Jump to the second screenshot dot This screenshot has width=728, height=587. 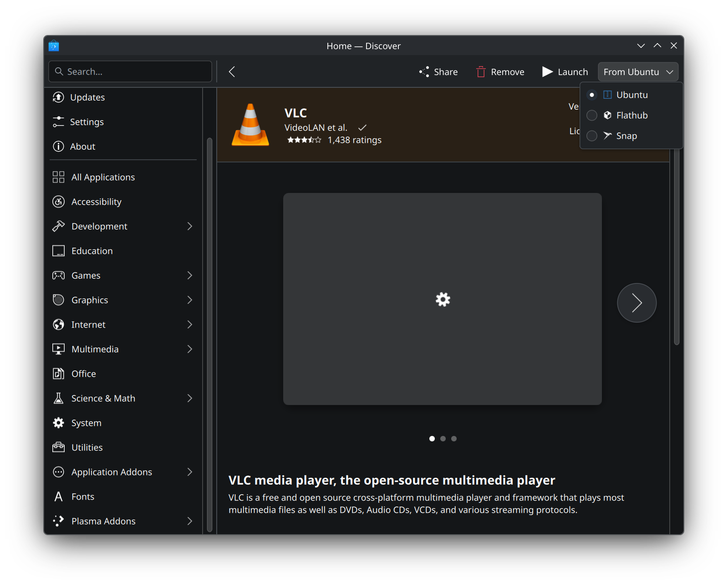coord(443,439)
